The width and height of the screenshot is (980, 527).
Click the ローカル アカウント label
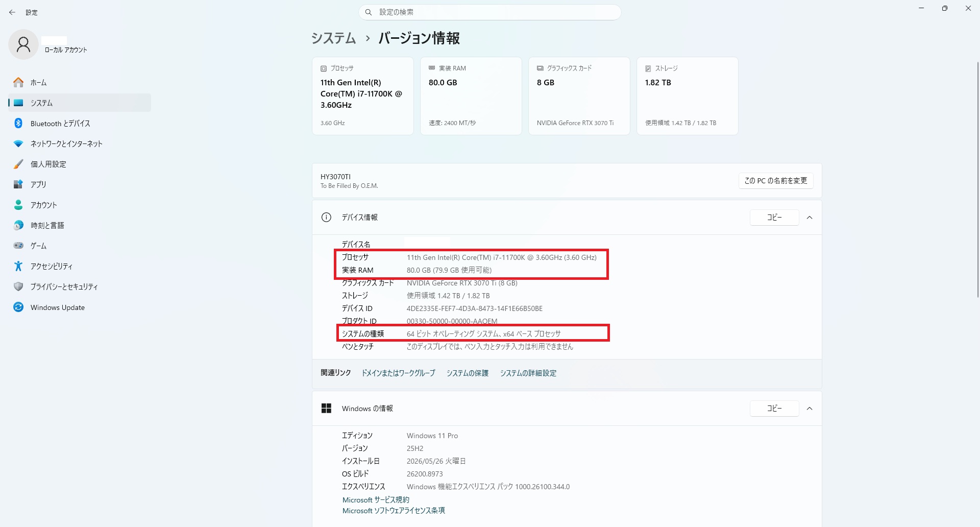66,50
